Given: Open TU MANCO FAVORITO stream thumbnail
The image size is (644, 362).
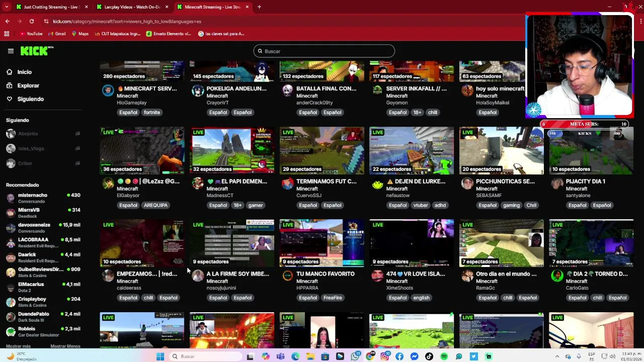Looking at the screenshot, I should coord(322,243).
